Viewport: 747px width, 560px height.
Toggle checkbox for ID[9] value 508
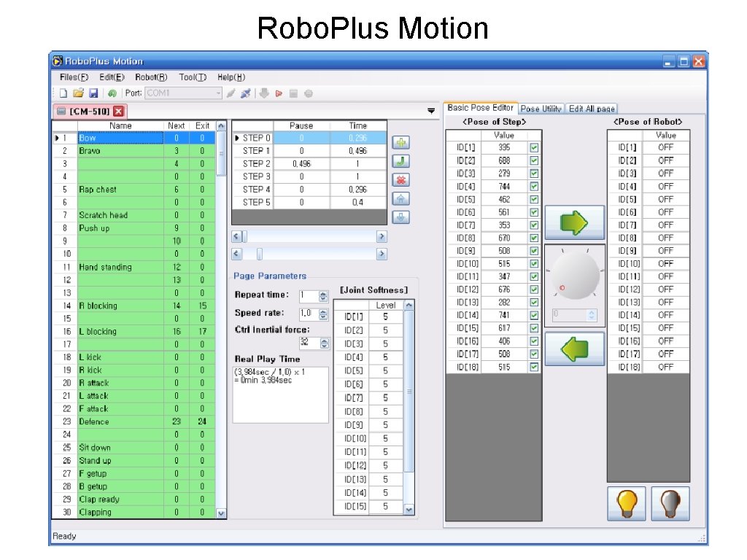tap(534, 251)
